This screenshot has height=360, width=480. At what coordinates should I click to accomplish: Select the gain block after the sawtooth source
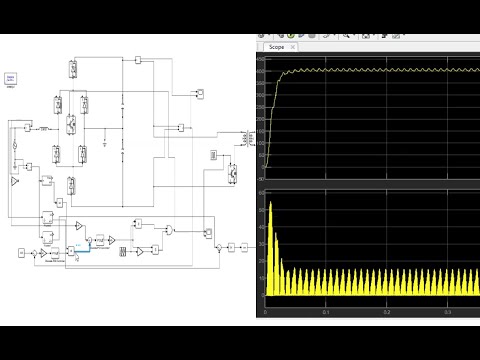click(x=140, y=252)
